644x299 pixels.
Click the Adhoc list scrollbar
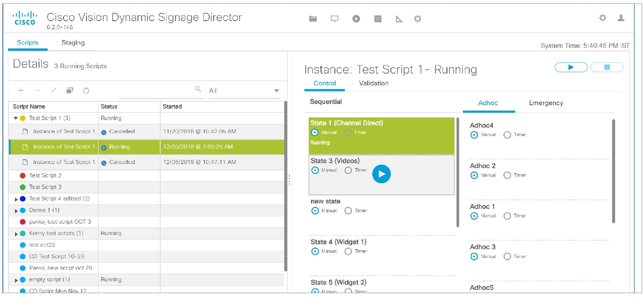[613, 171]
